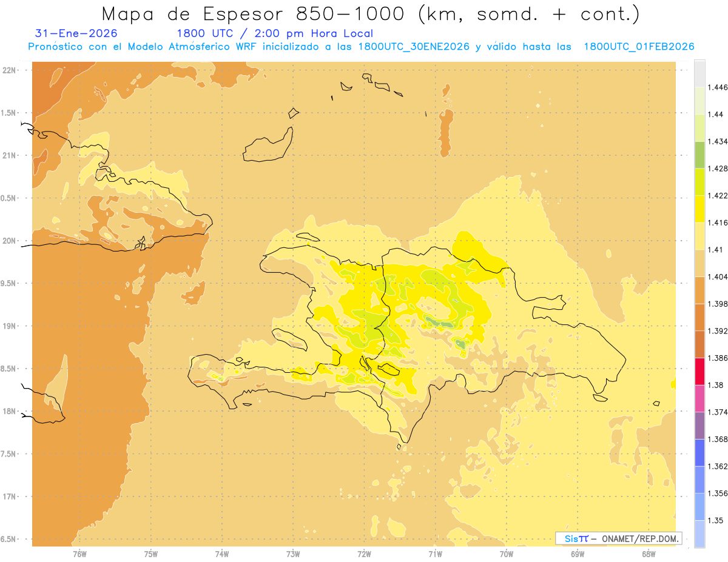Screen dimensions: 728x562
Task: Pick the grey swatch above 1.446
Action: 699,73
